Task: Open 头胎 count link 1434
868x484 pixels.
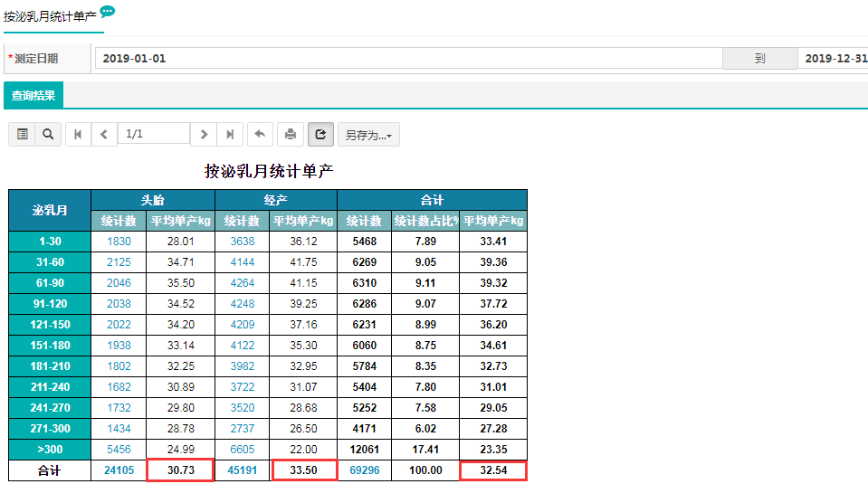Action: (119, 429)
